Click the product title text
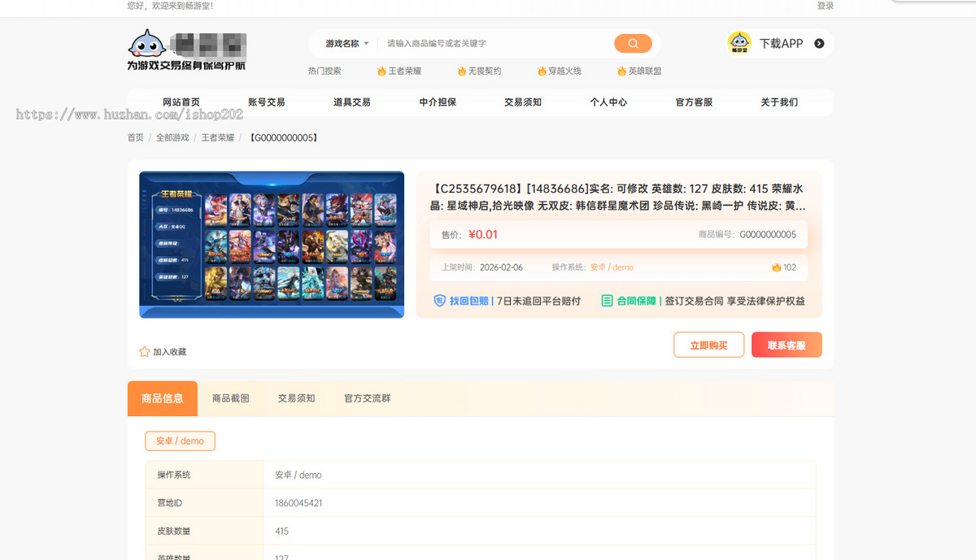The height and width of the screenshot is (560, 976). tap(619, 197)
